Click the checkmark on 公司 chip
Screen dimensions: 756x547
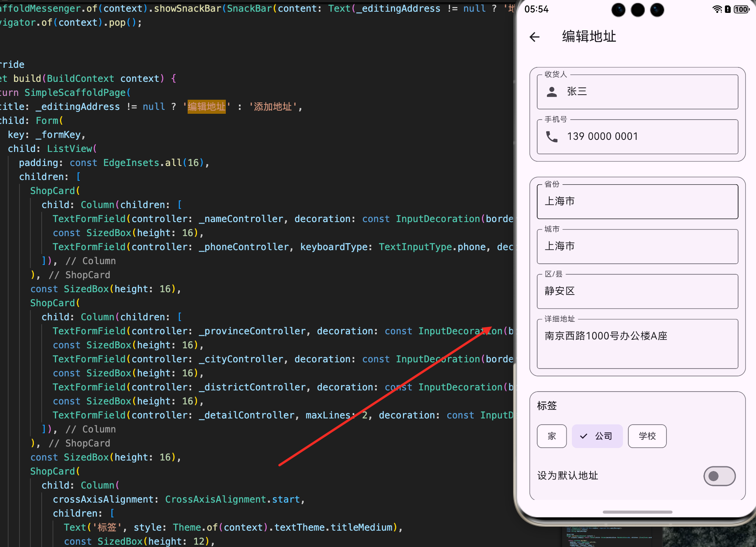tap(584, 436)
